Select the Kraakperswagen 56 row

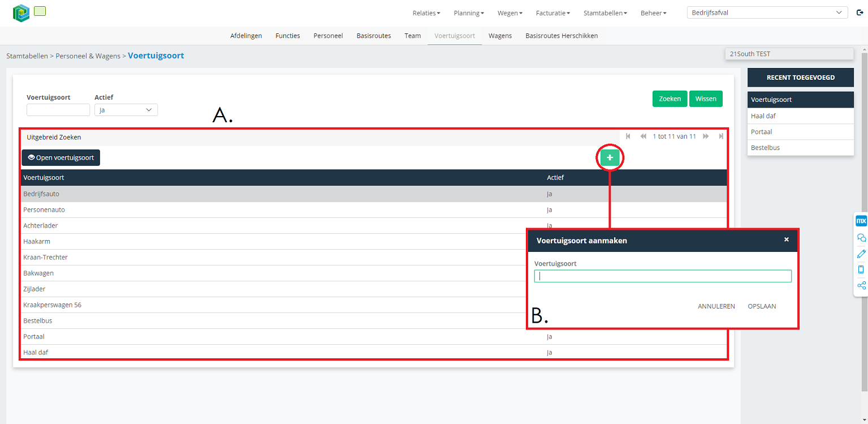pos(274,305)
